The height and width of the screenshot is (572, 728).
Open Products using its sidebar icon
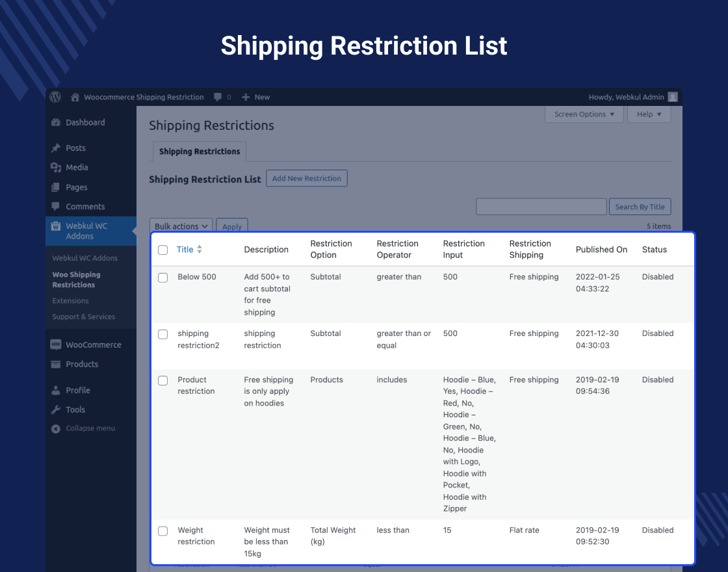(55, 364)
